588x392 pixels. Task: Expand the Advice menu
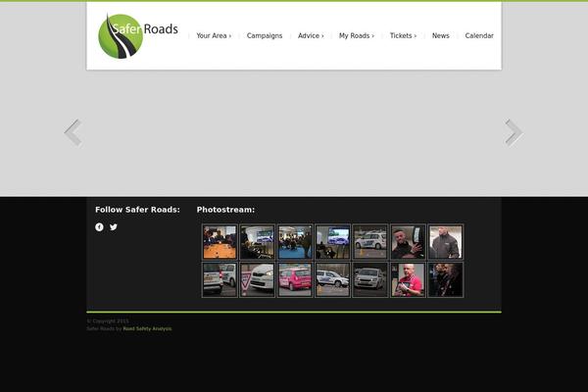(311, 35)
